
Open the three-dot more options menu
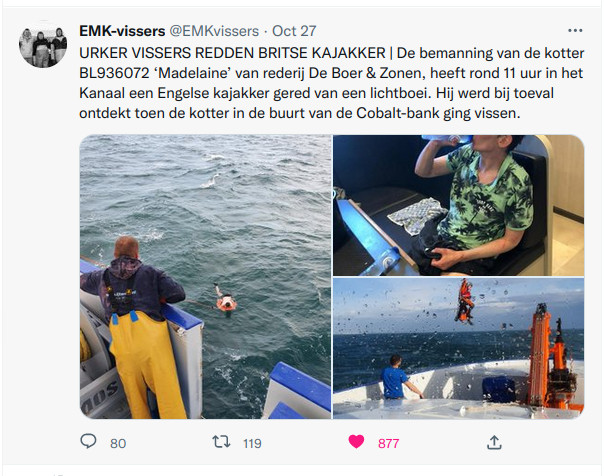[575, 30]
